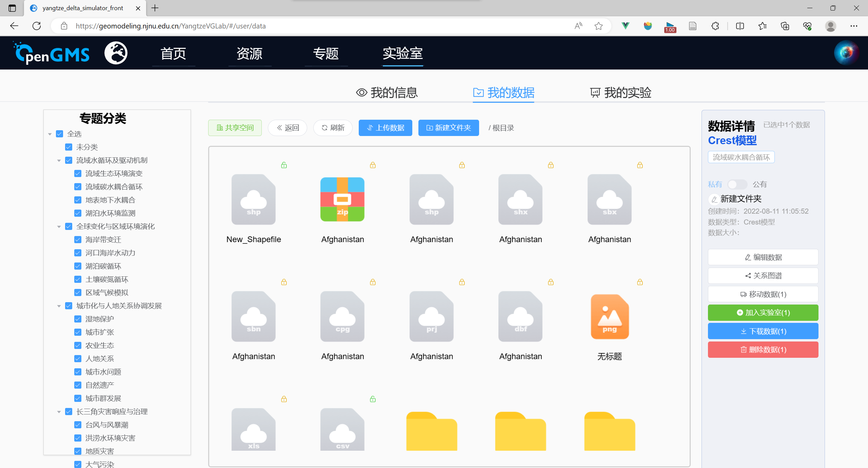Collapse the 流域水循环及驱动机制 tree node
This screenshot has height=468, width=868.
[x=59, y=160]
